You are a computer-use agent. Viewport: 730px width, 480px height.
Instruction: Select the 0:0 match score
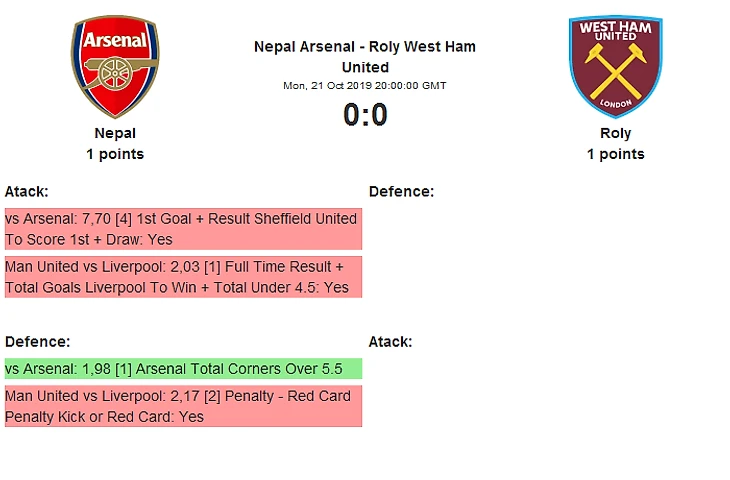click(365, 116)
